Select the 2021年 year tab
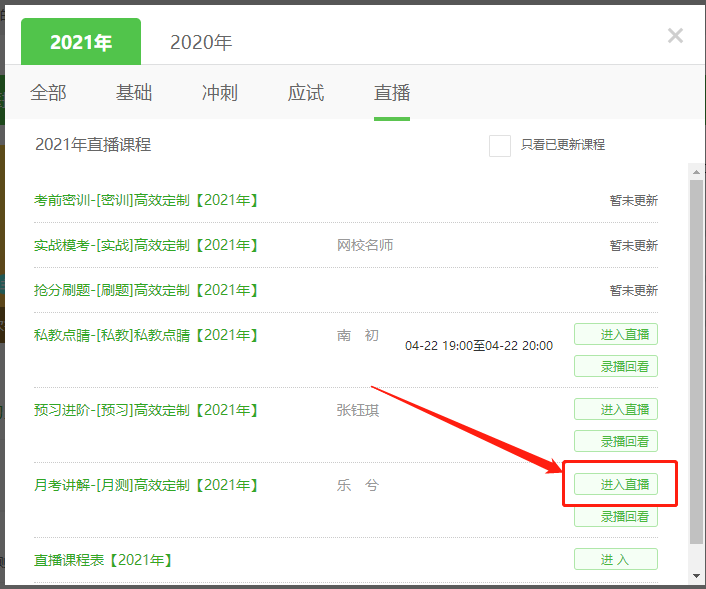The width and height of the screenshot is (706, 589). pos(81,42)
